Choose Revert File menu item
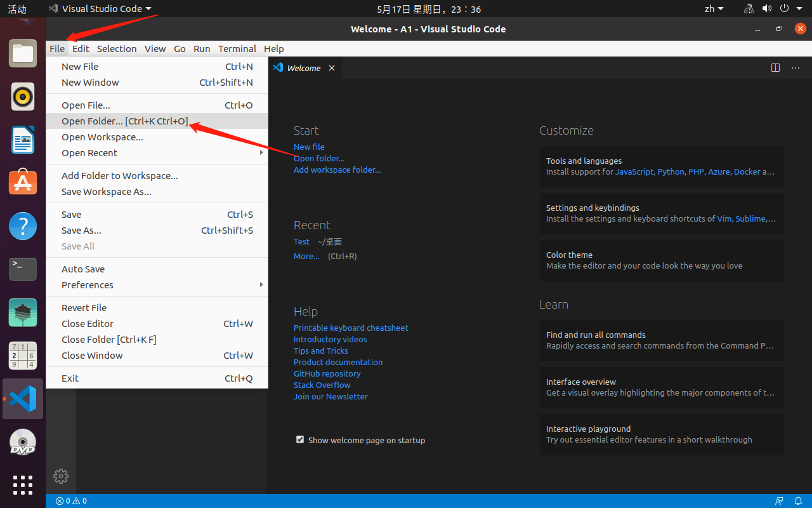This screenshot has width=812, height=508. [157, 308]
